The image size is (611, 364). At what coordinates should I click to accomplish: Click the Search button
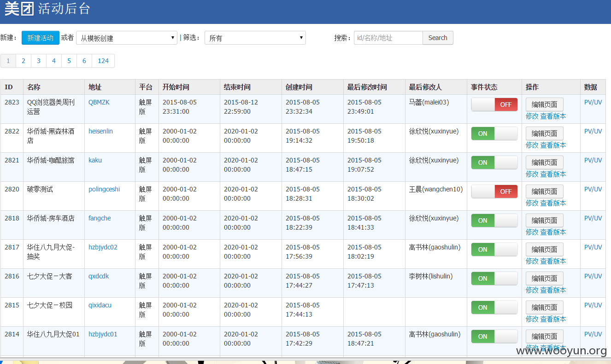tap(438, 38)
